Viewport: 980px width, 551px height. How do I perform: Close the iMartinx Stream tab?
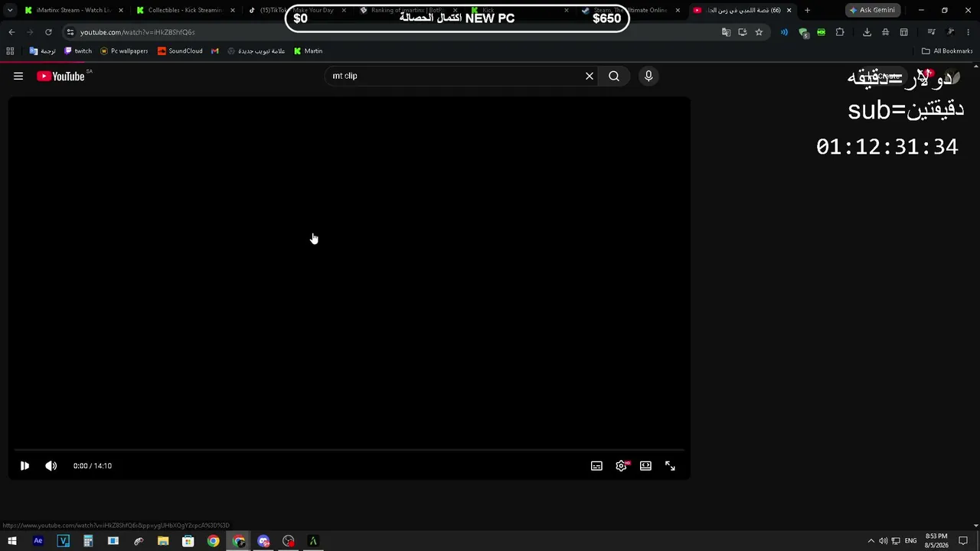coord(121,10)
